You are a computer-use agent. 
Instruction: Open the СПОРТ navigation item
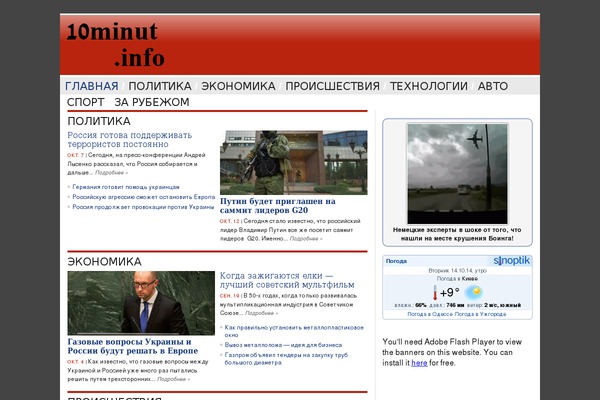click(85, 102)
